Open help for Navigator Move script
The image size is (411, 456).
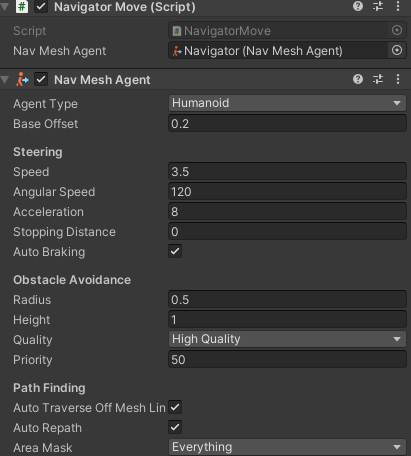point(358,6)
